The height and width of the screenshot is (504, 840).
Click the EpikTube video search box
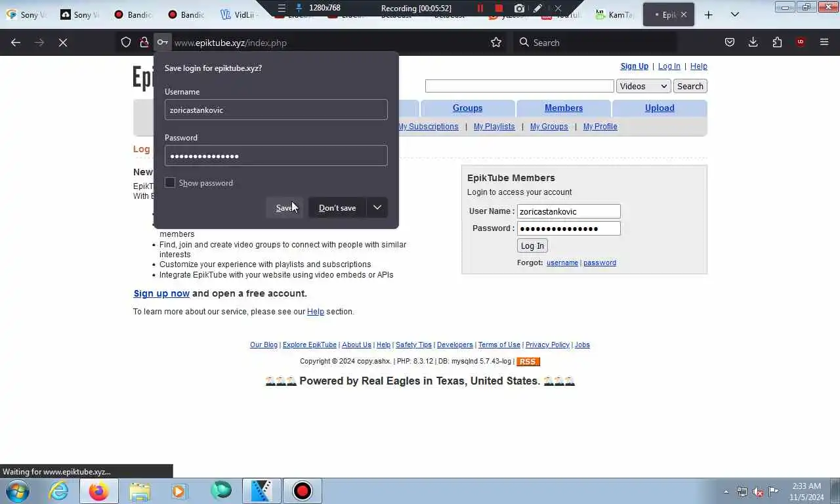click(x=520, y=86)
